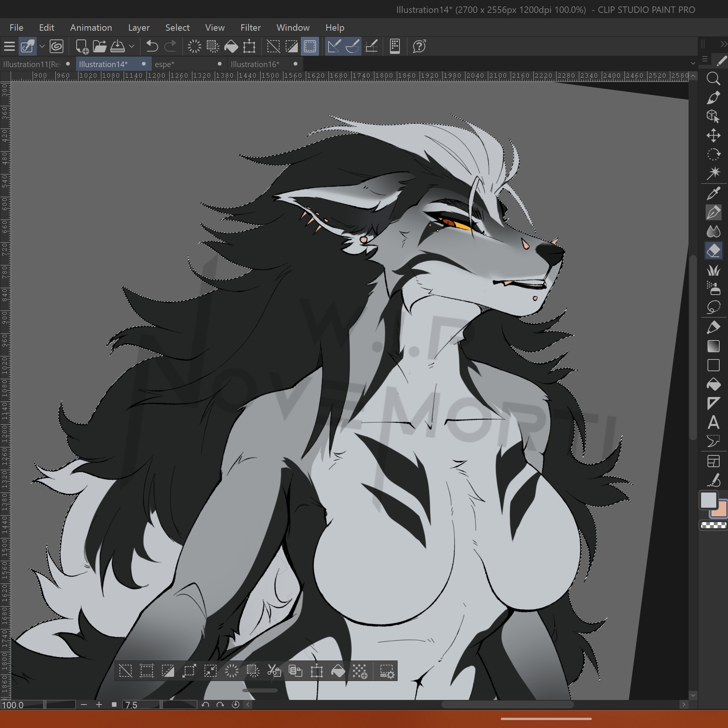The height and width of the screenshot is (728, 728).
Task: Expand the Save options dropdown arrow
Action: click(132, 47)
